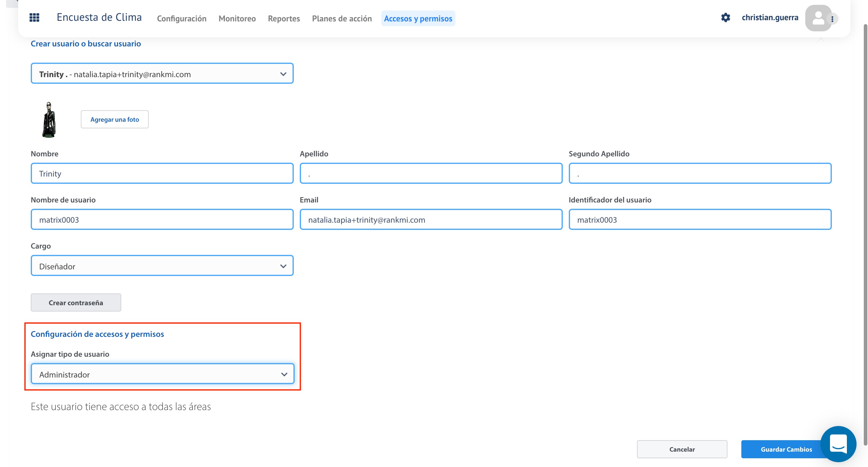Open the apps grid menu icon
868x467 pixels.
click(34, 17)
